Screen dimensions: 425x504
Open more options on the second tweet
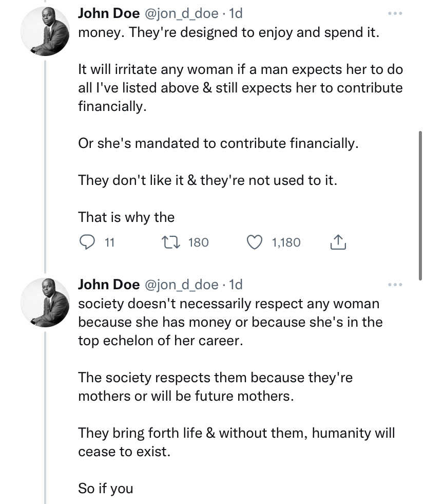tap(395, 285)
